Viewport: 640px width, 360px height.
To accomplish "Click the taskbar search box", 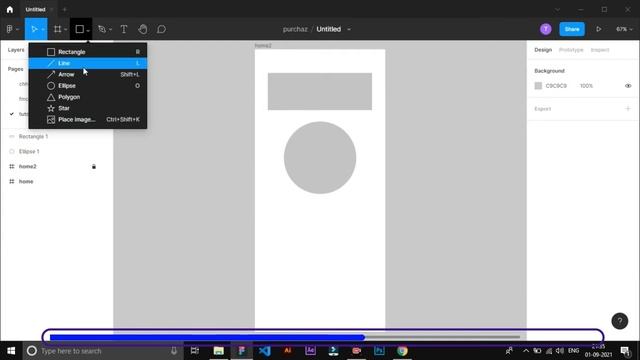I will click(x=102, y=351).
